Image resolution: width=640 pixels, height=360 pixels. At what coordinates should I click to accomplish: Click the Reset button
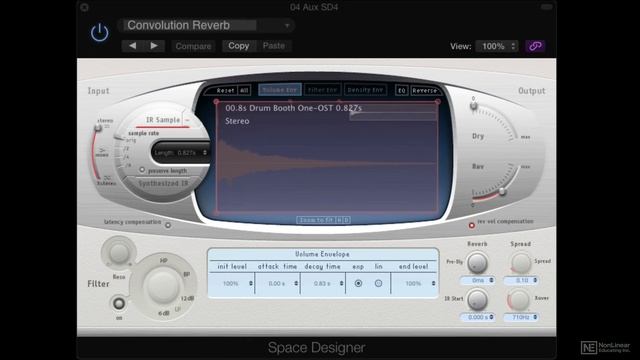(225, 90)
